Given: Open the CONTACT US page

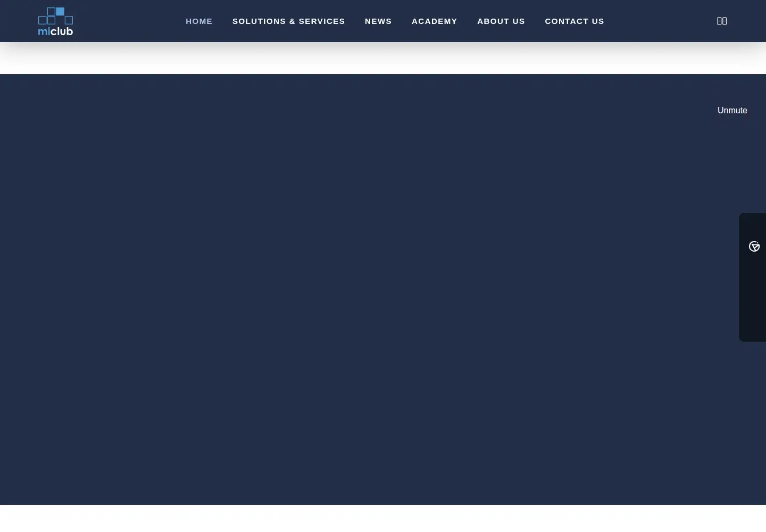Looking at the screenshot, I should pos(574,21).
